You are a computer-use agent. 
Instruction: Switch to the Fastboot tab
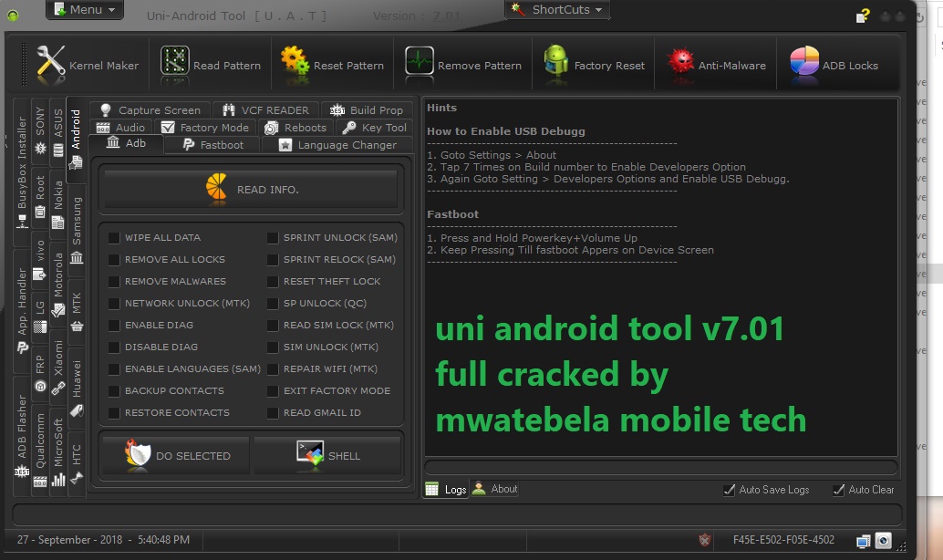[x=212, y=145]
